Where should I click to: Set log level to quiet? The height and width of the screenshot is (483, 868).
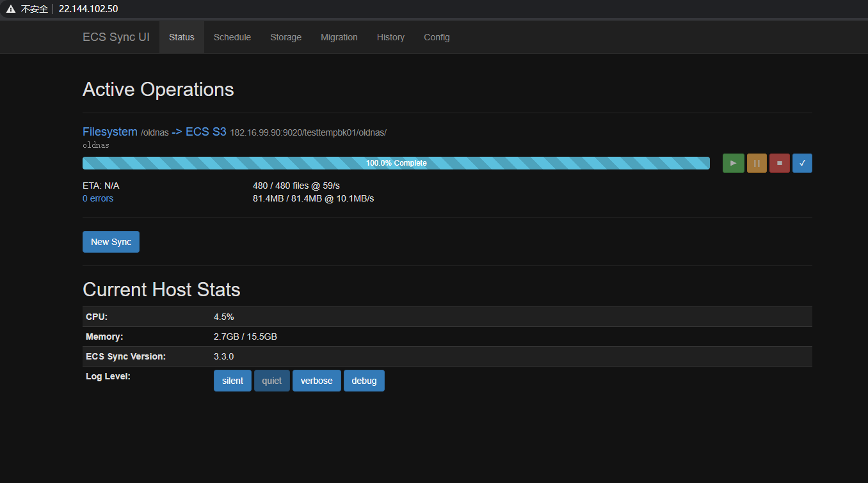click(x=272, y=381)
